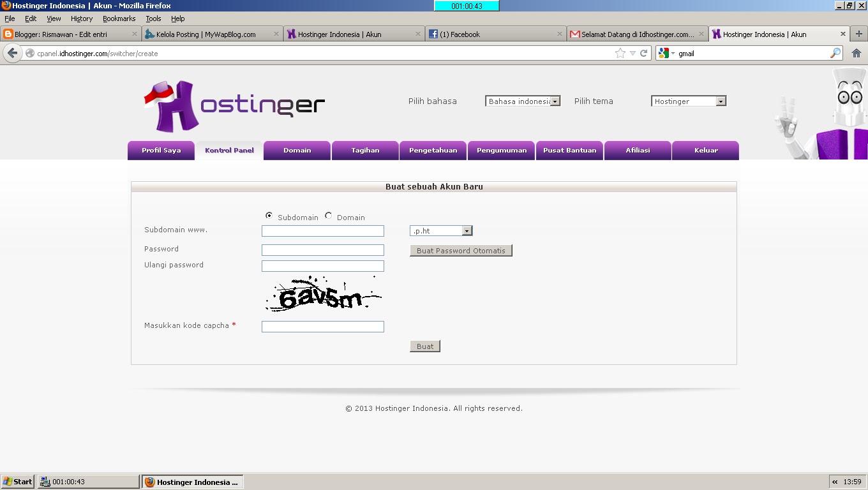Focus the Masukkan kode capcha input field

pyautogui.click(x=323, y=327)
